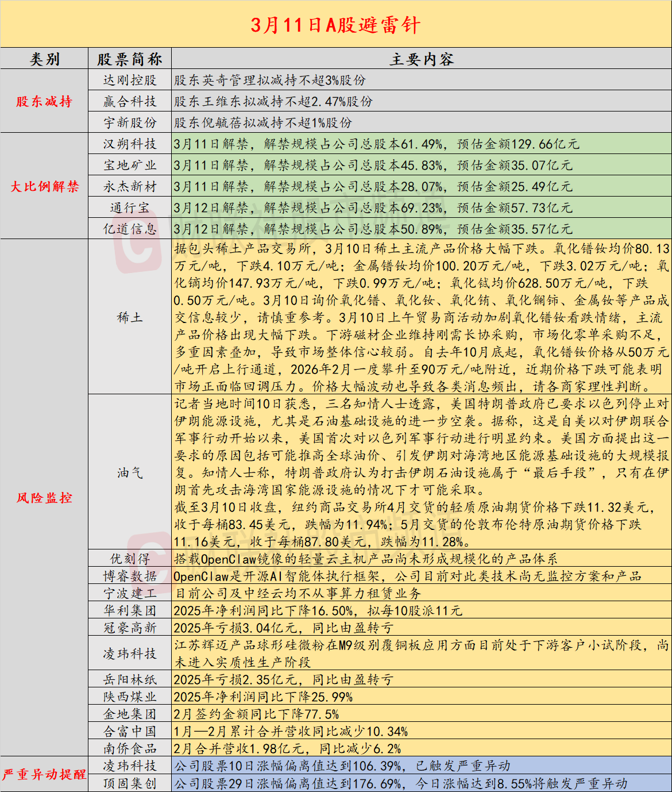Select the 赢合科技 stock name
672x792 pixels.
click(129, 101)
